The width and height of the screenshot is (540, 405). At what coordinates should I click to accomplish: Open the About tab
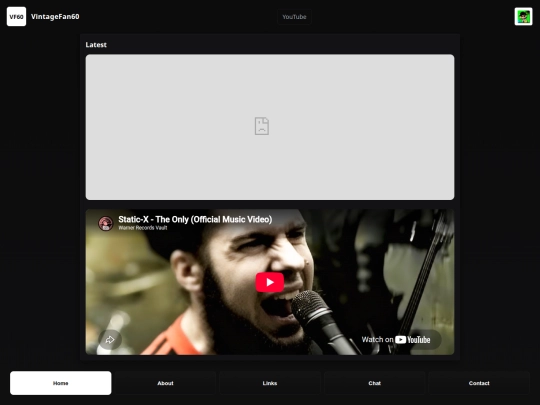[165, 383]
